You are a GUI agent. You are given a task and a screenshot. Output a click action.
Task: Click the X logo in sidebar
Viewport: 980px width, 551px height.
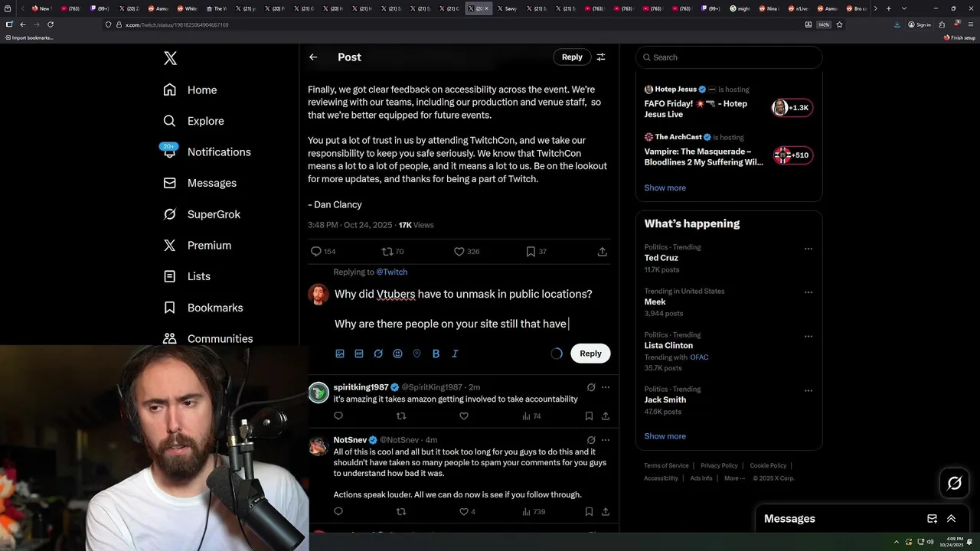tap(170, 58)
